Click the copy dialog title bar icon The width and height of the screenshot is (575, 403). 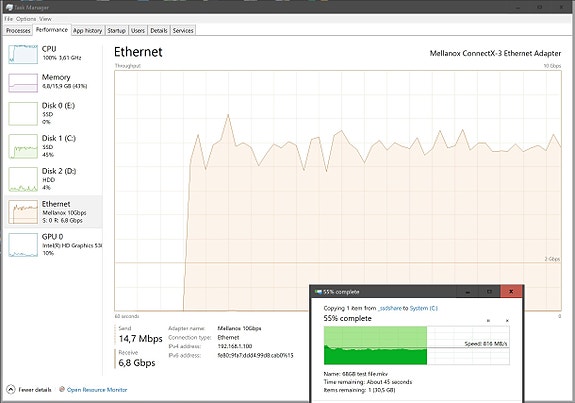coord(318,292)
